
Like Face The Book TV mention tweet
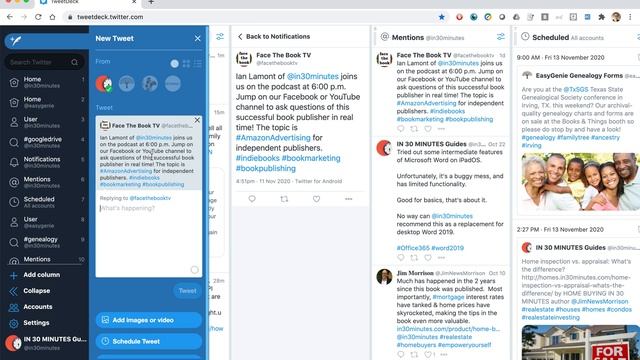tap(428, 129)
